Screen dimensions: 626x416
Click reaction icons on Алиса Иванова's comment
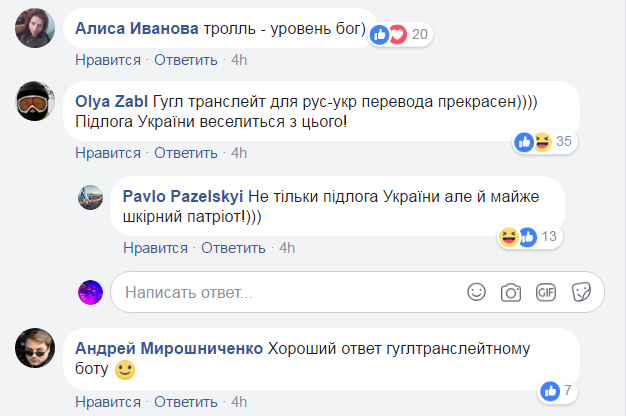click(x=390, y=35)
